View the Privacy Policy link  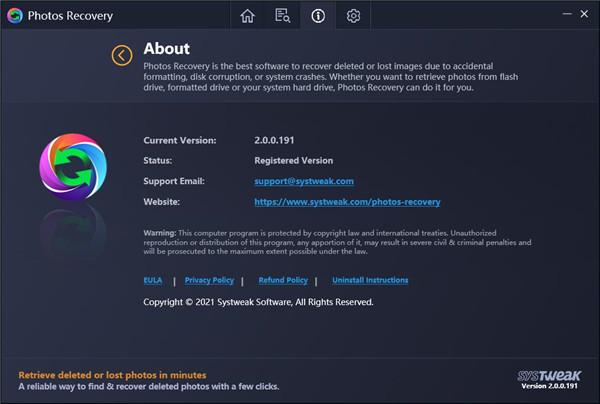click(x=209, y=281)
